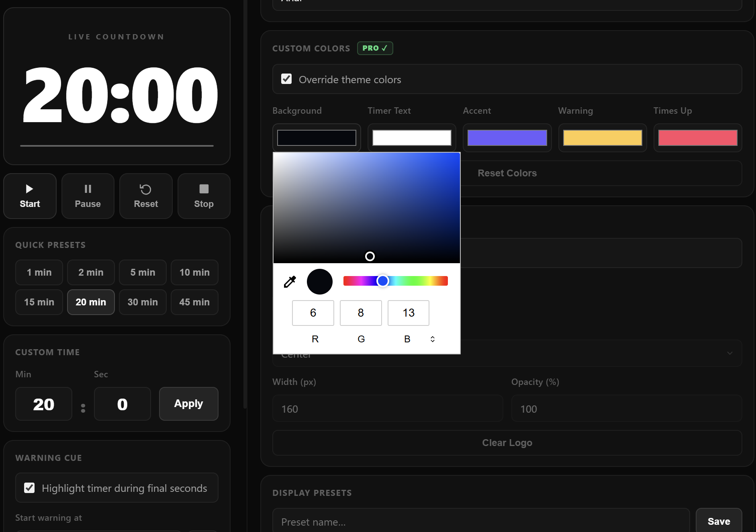This screenshot has height=532, width=756.
Task: Start the countdown with the play icon
Action: [x=30, y=196]
